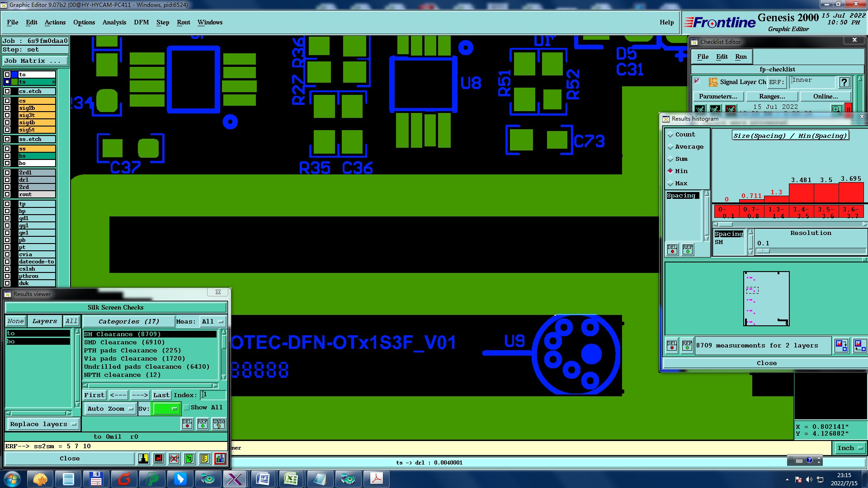Open the Analysis menu
The image size is (868, 488).
tap(114, 22)
